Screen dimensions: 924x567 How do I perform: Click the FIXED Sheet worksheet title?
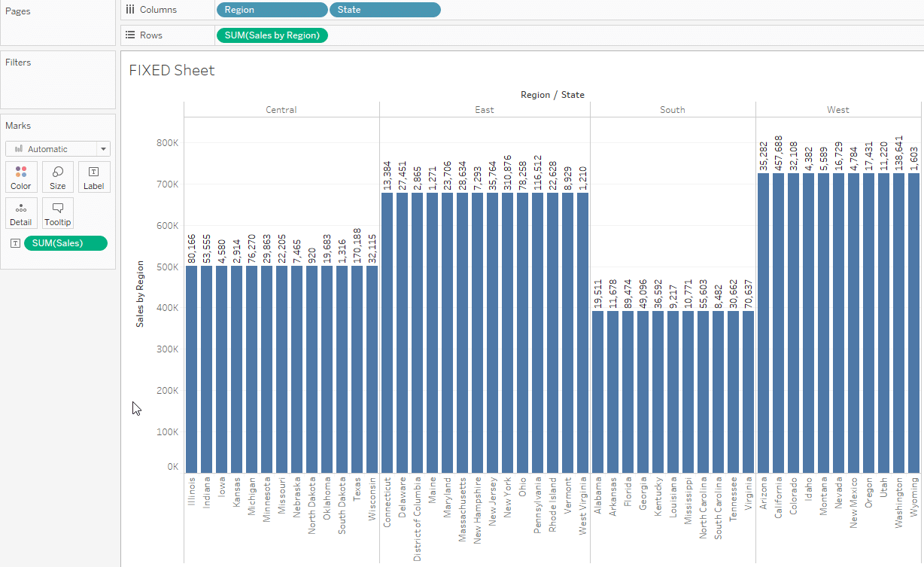[171, 70]
